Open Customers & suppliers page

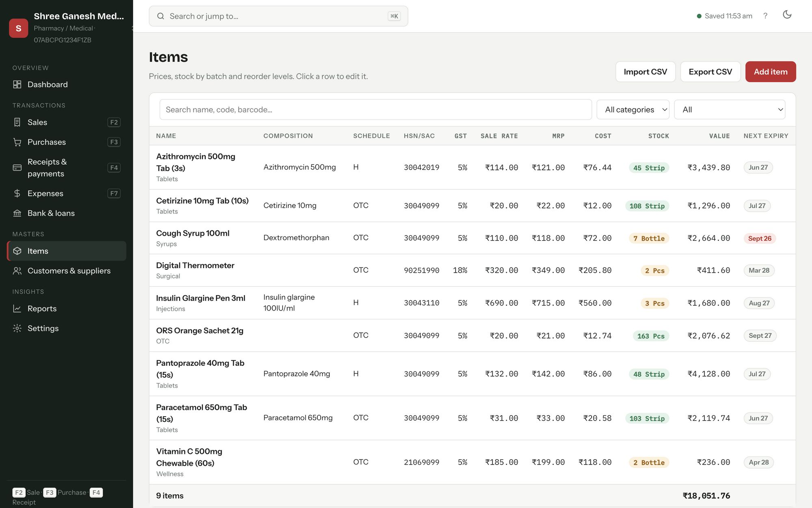pyautogui.click(x=67, y=271)
